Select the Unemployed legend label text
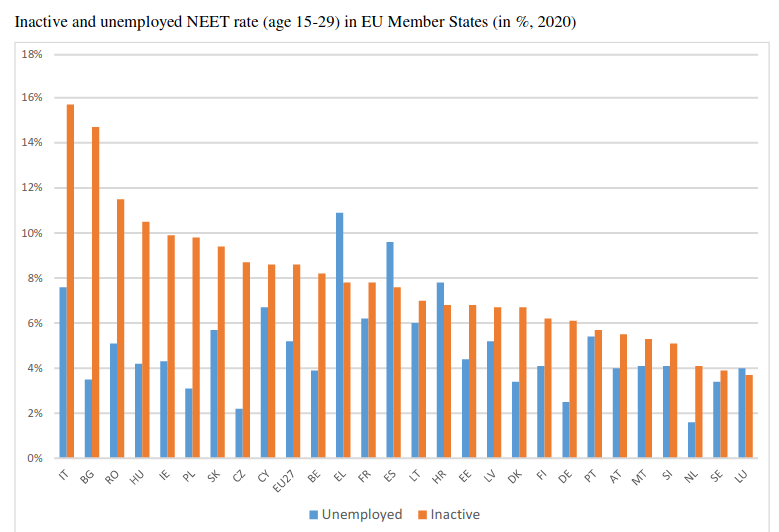 click(361, 515)
